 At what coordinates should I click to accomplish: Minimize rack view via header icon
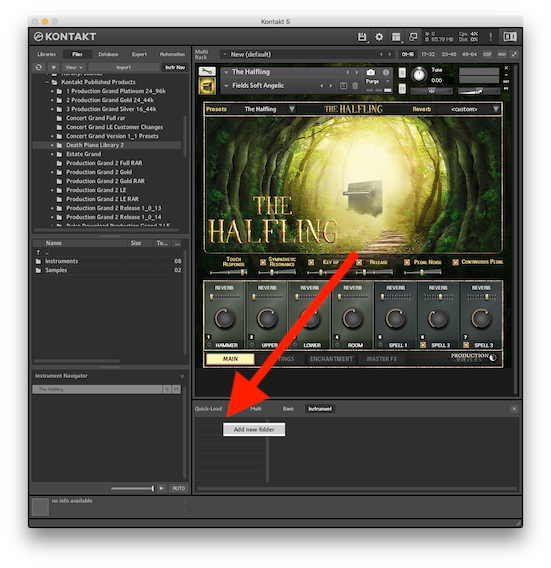(413, 37)
